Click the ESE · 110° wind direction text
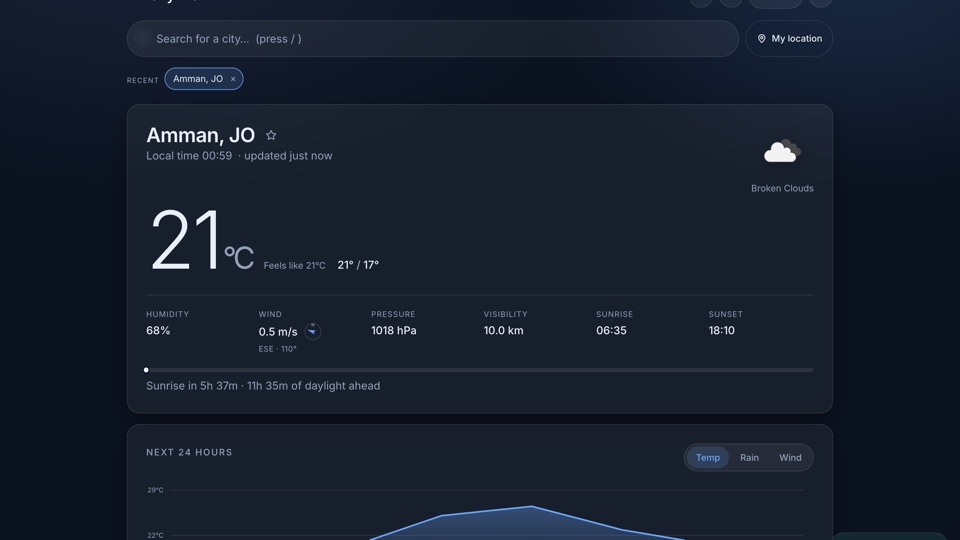This screenshot has width=960, height=540. (x=277, y=349)
